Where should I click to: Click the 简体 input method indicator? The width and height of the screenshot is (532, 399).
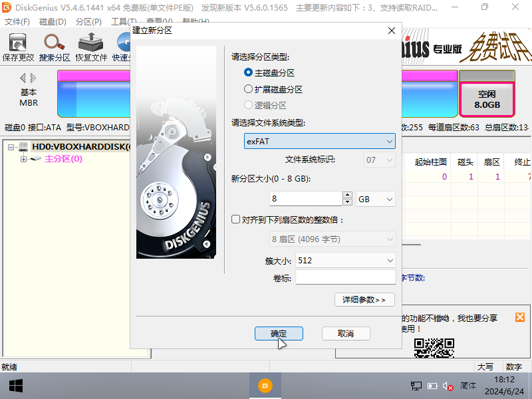pos(468,386)
